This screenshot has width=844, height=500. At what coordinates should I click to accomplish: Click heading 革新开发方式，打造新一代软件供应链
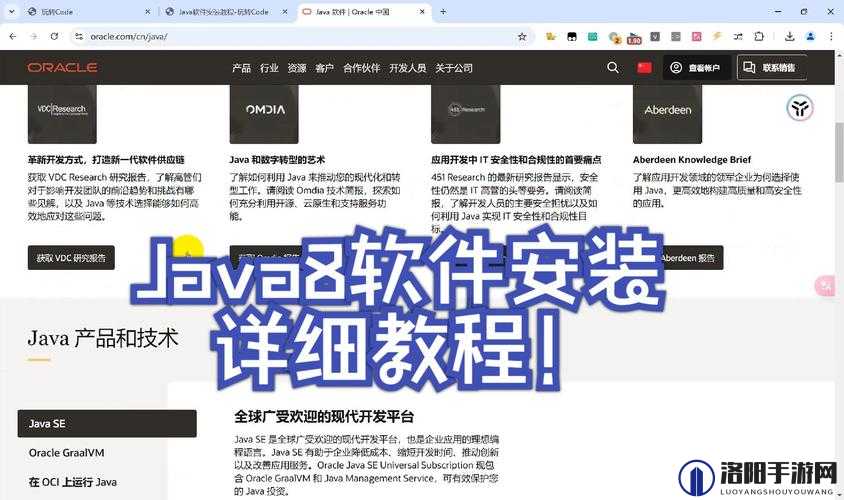point(106,160)
